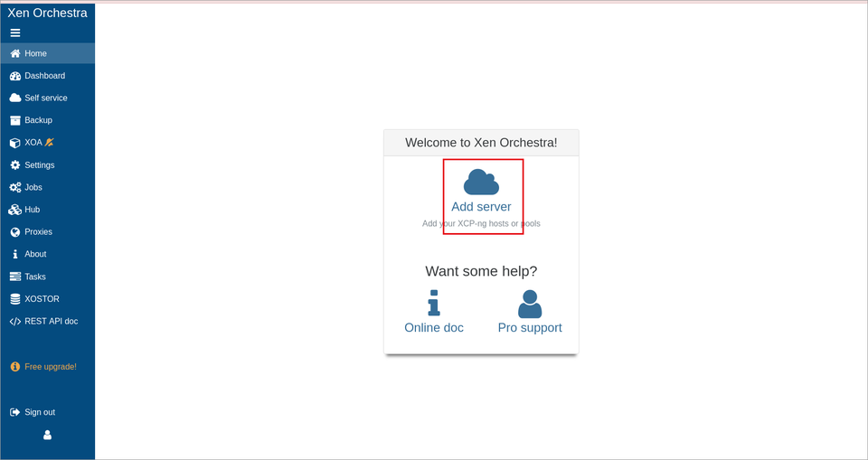This screenshot has width=868, height=460.
Task: Open the Online doc link text
Action: click(434, 328)
